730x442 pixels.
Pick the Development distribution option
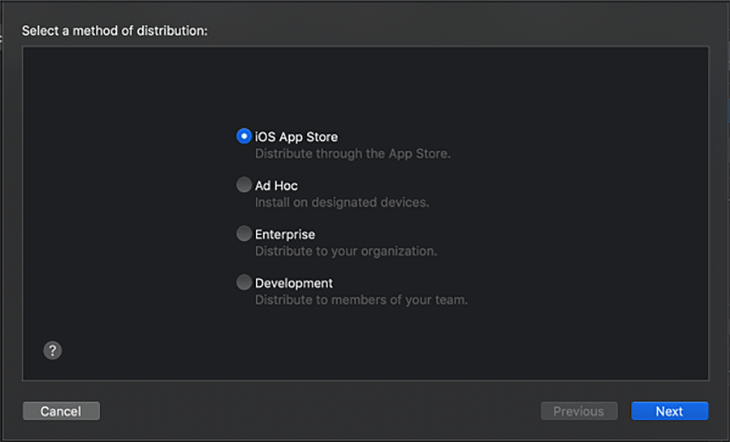coord(244,282)
